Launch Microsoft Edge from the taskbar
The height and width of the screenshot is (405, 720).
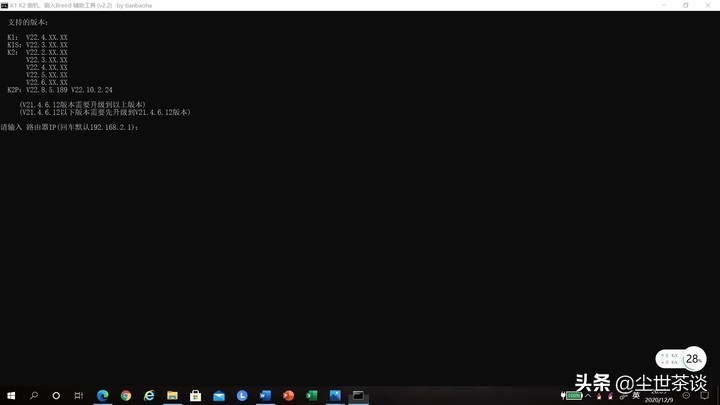pos(103,395)
